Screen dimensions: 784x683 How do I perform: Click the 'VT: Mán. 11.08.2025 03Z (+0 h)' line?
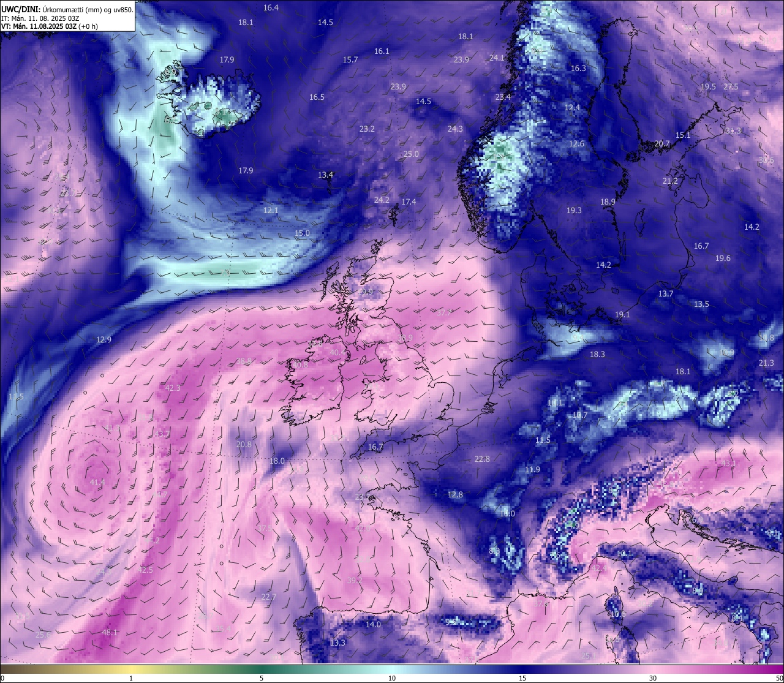coord(50,26)
